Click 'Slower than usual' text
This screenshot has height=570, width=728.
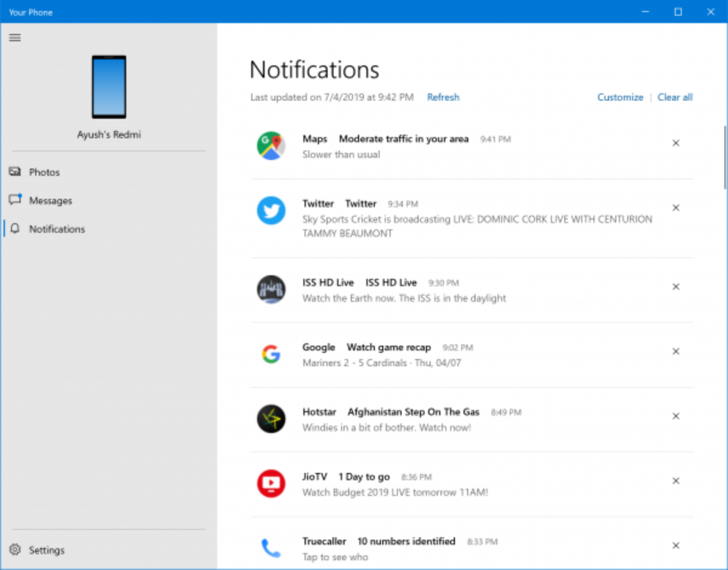point(342,155)
